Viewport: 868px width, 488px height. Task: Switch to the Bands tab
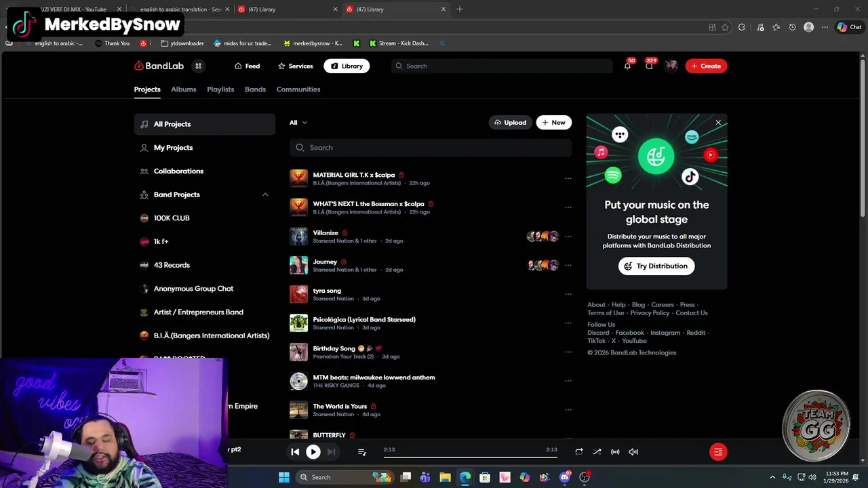click(x=255, y=89)
